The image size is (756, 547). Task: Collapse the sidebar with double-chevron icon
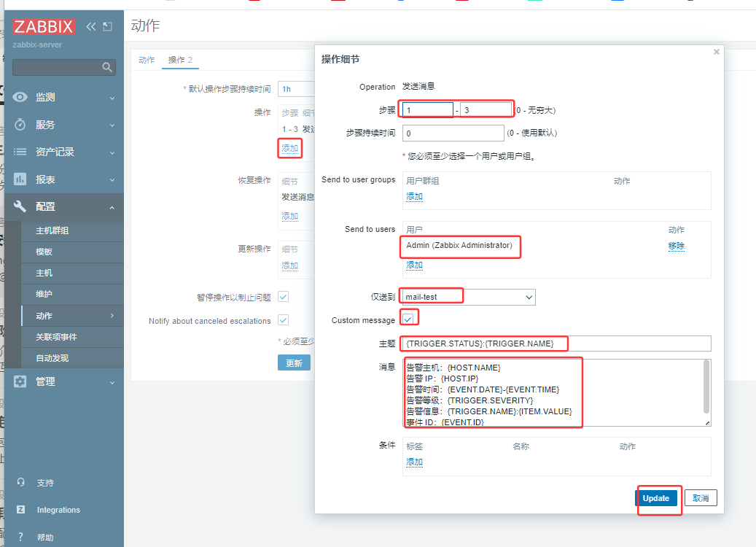point(90,26)
